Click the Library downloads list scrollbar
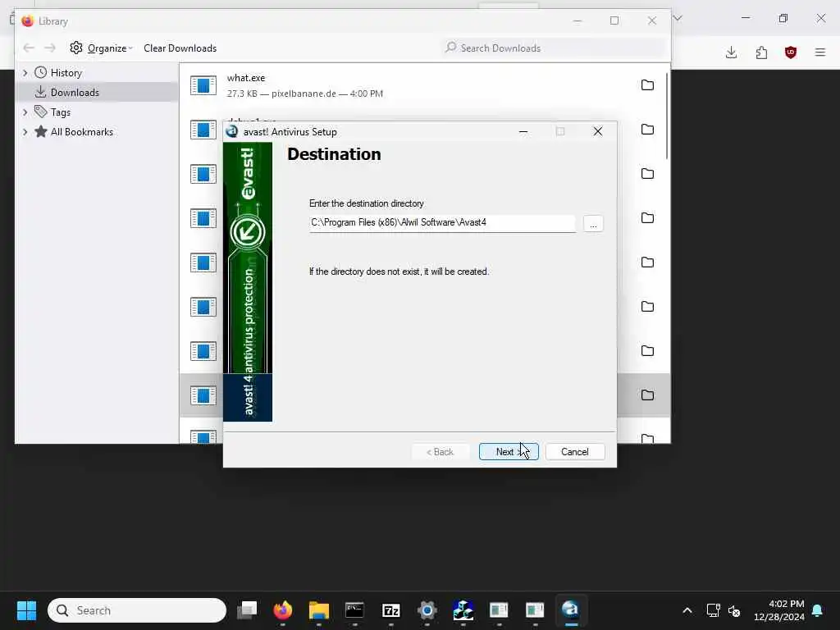This screenshot has width=840, height=630. 667,116
